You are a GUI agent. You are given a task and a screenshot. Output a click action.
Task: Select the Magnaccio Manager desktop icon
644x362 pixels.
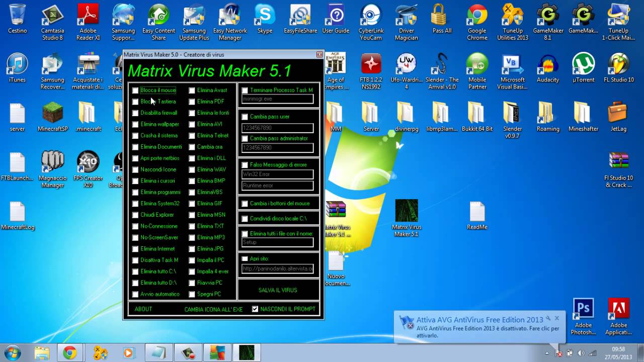pos(53,170)
